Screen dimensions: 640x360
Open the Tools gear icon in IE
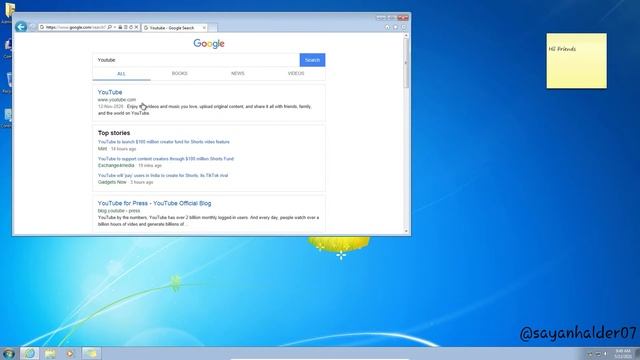[404, 27]
